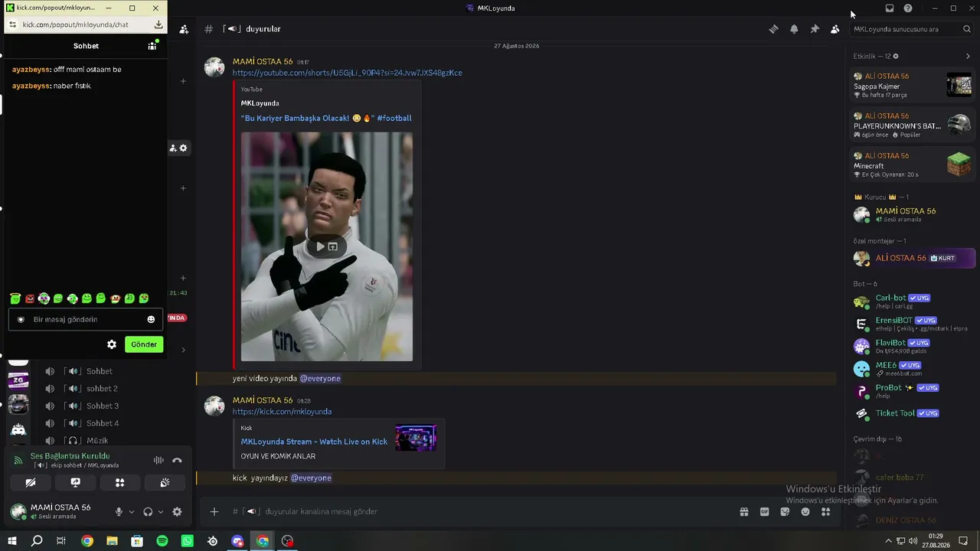Open the headphone output options dropdown
980x551 pixels.
pos(161,512)
